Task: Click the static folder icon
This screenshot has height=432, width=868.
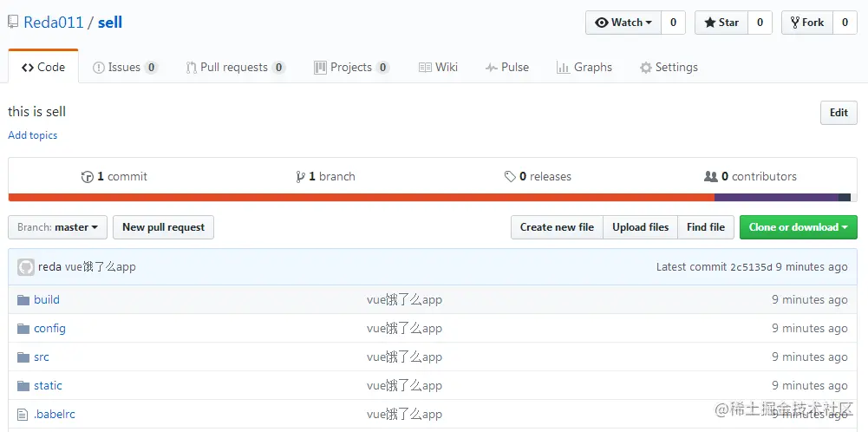Action: click(x=23, y=386)
